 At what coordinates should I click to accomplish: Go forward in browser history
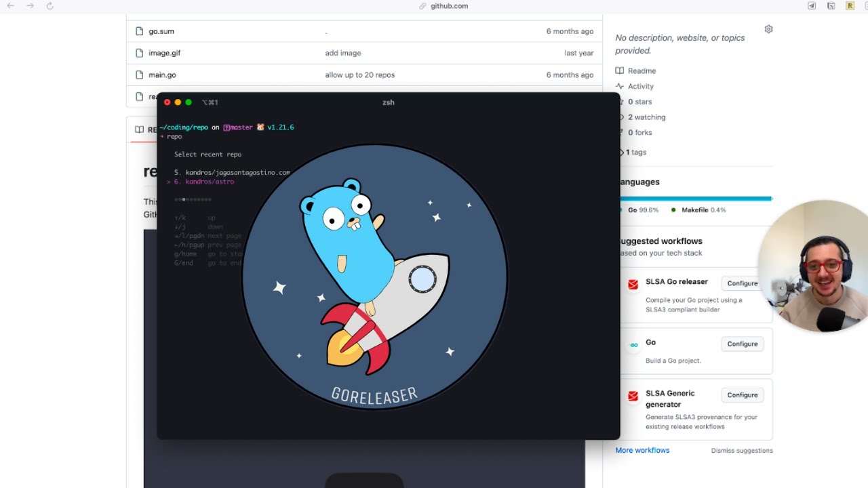[x=30, y=6]
